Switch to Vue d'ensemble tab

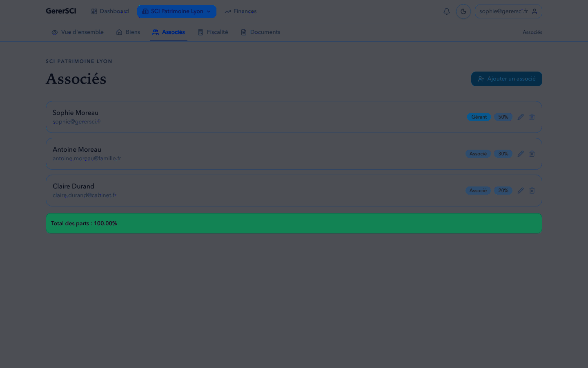pos(78,32)
